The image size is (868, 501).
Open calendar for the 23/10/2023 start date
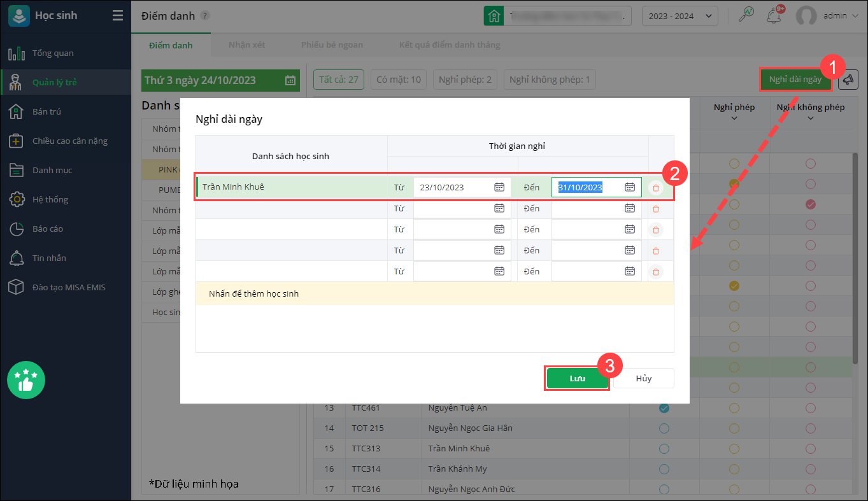499,187
